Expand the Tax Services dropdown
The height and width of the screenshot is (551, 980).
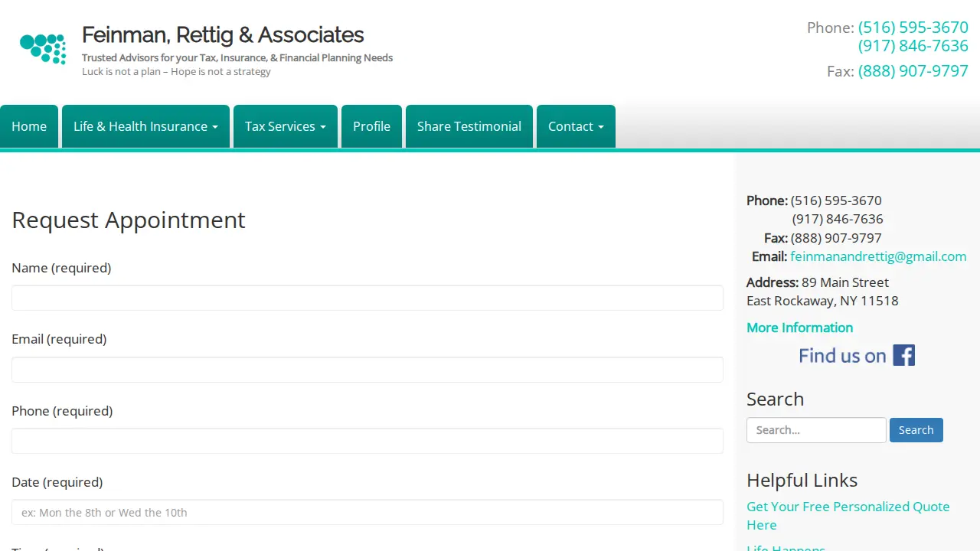click(x=286, y=126)
